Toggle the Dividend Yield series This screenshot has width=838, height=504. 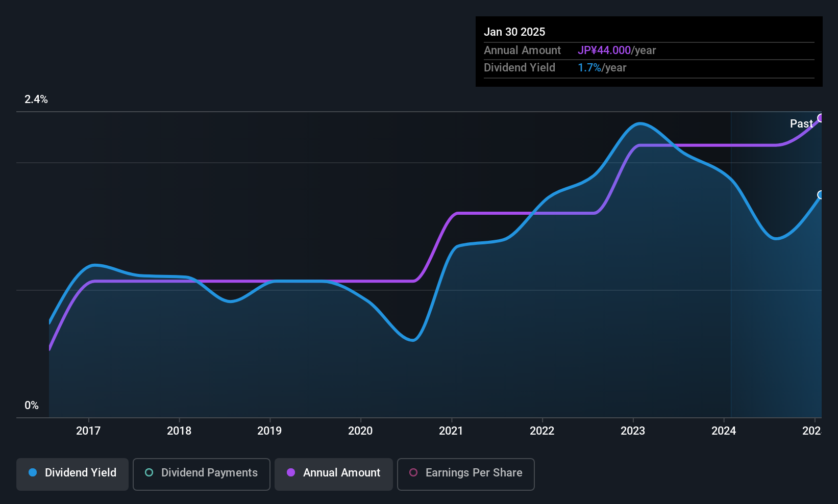(72, 474)
